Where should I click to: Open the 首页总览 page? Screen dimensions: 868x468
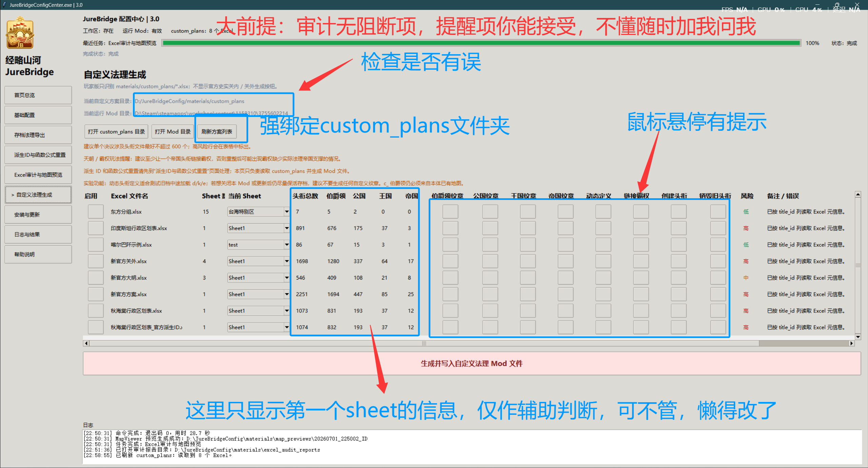38,95
